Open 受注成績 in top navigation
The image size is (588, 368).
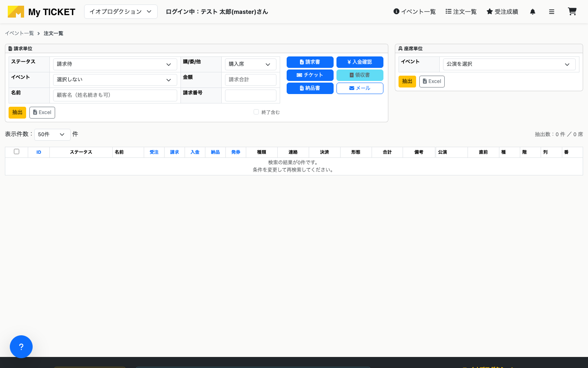(x=502, y=12)
